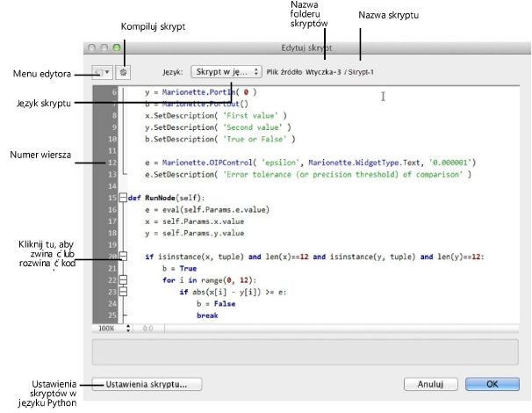
Task: Fold the 'if abs(x[i] - y[i])' block
Action: point(123,291)
